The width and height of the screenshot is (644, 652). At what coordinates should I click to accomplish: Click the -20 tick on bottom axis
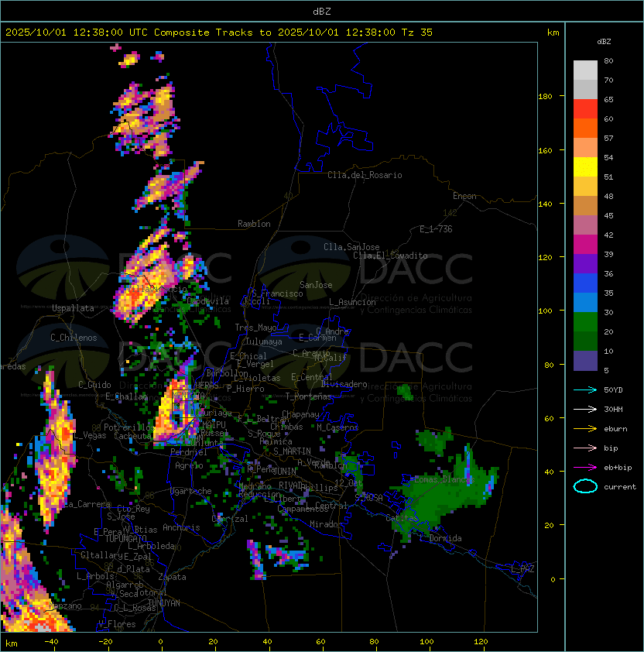(x=105, y=642)
